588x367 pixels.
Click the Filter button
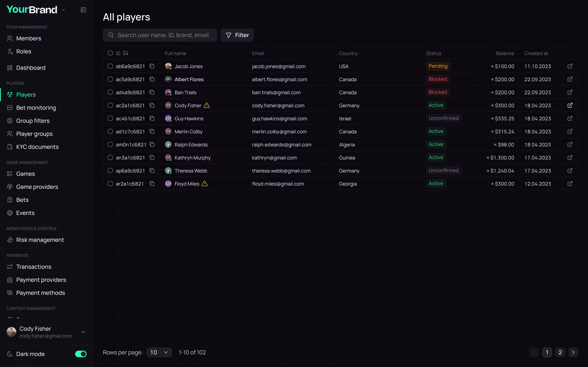pos(237,35)
